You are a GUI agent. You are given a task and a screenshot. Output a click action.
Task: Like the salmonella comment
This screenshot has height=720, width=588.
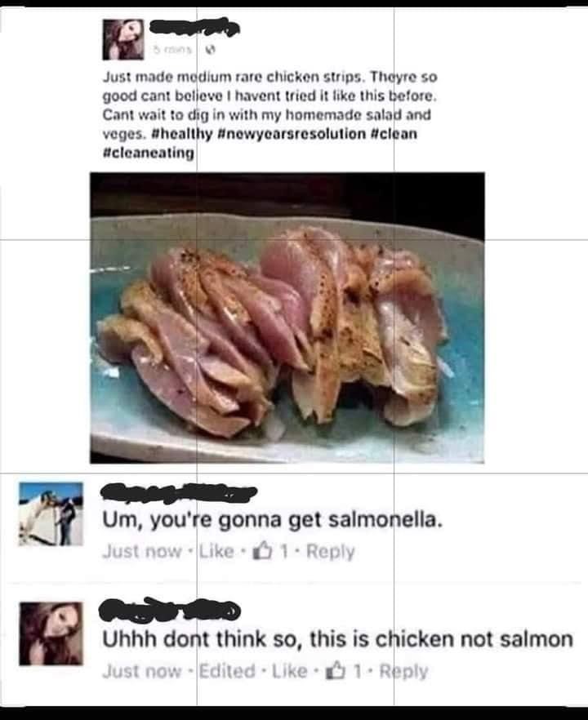pyautogui.click(x=216, y=550)
